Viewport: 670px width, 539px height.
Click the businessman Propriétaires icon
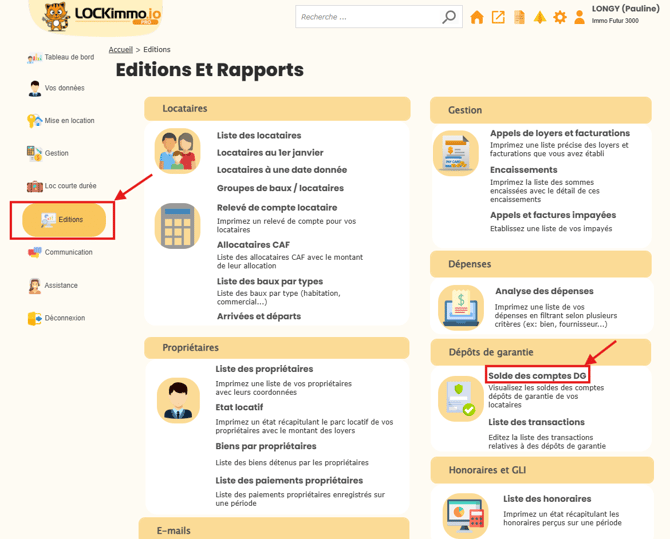click(178, 401)
